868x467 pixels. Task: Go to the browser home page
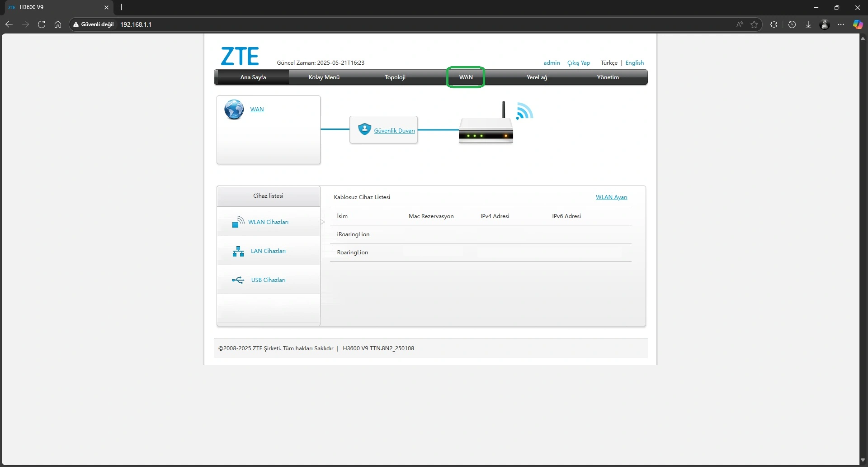click(x=58, y=24)
